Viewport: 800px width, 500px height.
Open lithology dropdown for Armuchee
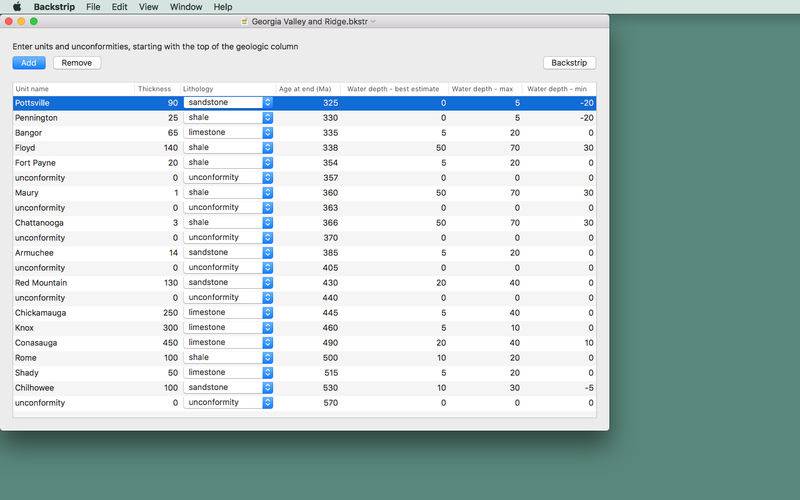click(268, 253)
